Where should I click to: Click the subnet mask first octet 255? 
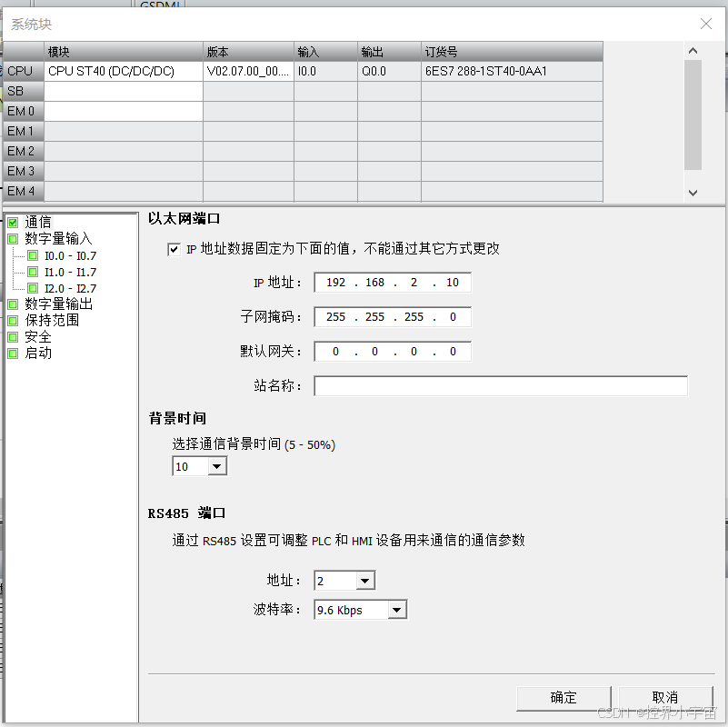(335, 317)
